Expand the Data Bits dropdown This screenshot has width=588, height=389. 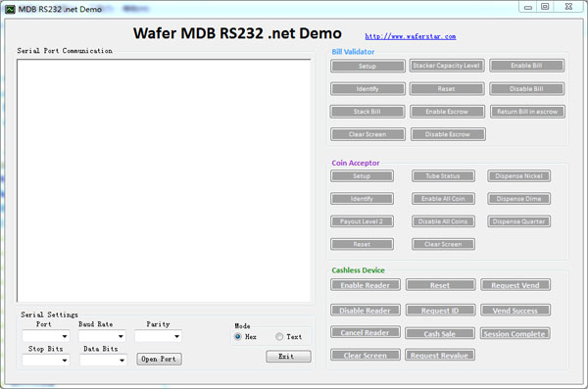103,361
